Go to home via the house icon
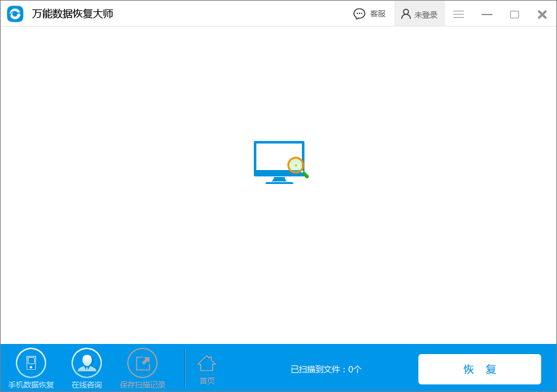 coord(206,363)
